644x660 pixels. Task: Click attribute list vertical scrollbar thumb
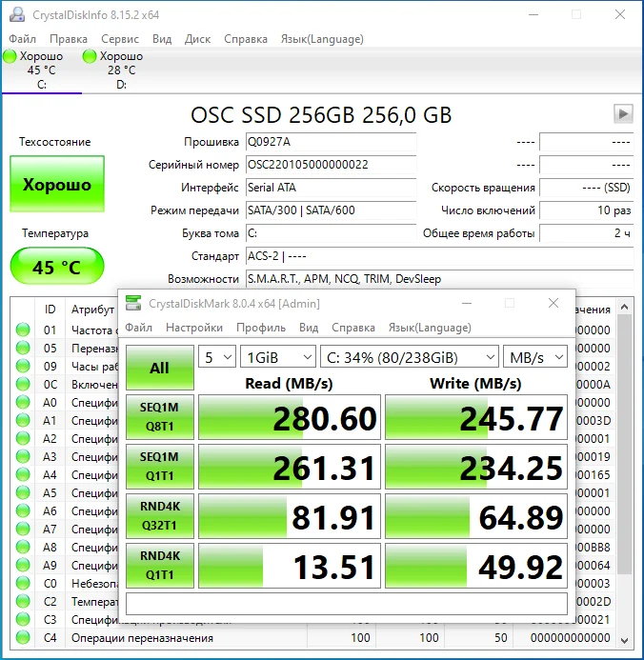point(625,445)
